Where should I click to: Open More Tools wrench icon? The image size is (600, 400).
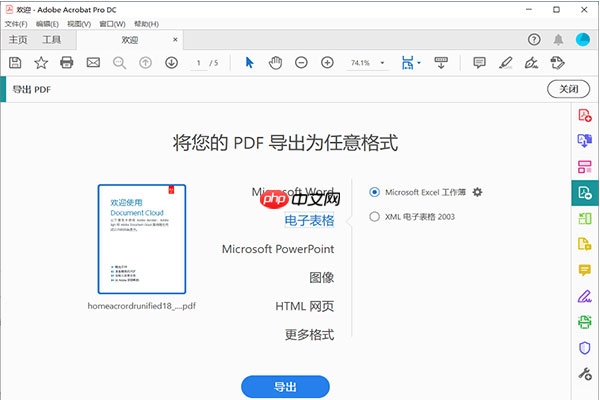pos(585,374)
